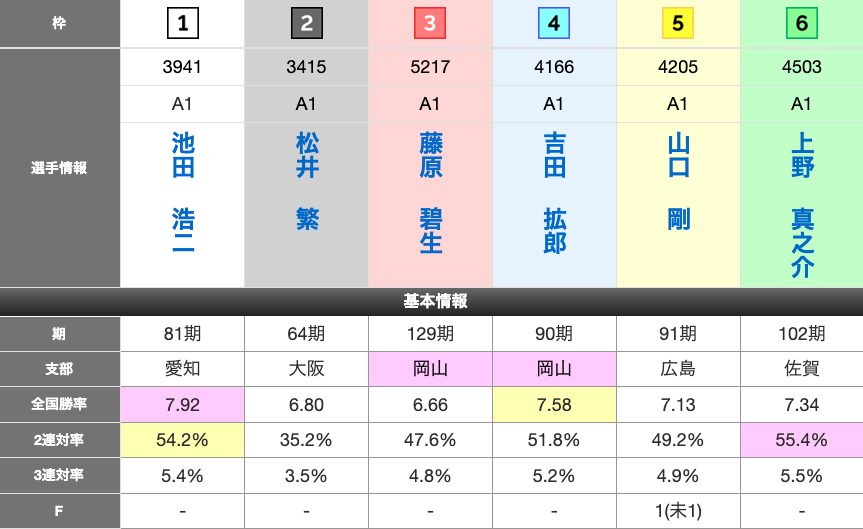This screenshot has width=863, height=529.
Task: Click the green lane 6 number icon
Action: (801, 23)
